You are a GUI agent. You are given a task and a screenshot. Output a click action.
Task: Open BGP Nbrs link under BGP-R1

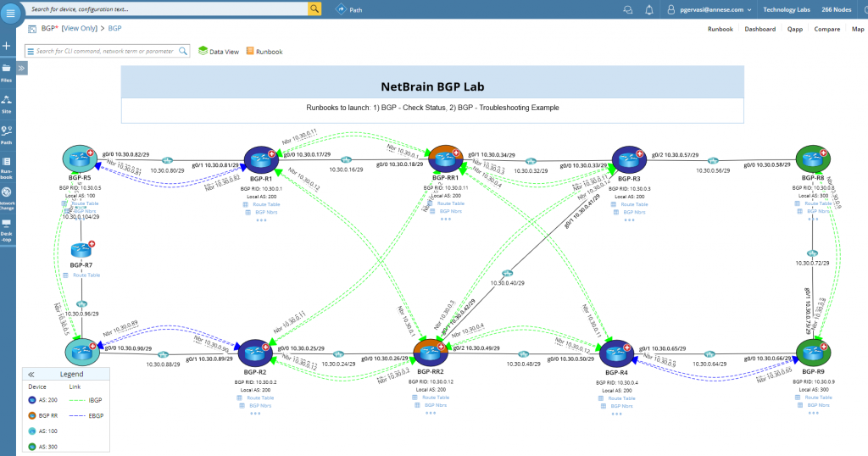click(266, 213)
